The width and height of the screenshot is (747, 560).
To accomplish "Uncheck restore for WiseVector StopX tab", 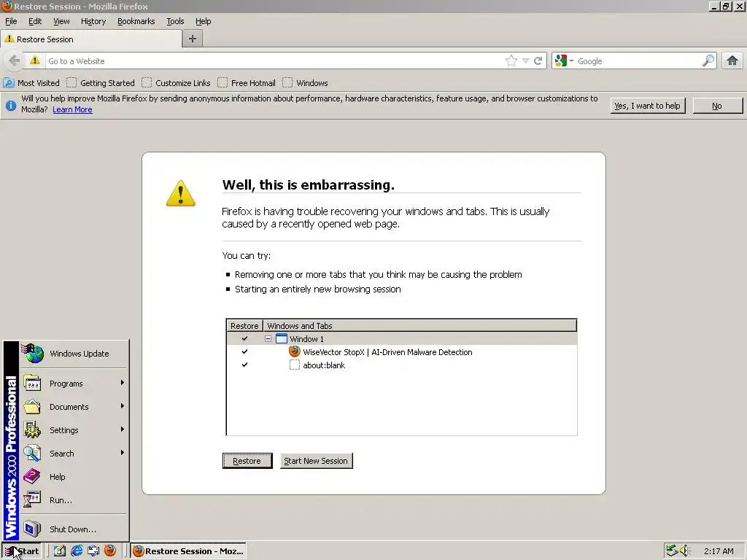I will (x=244, y=351).
